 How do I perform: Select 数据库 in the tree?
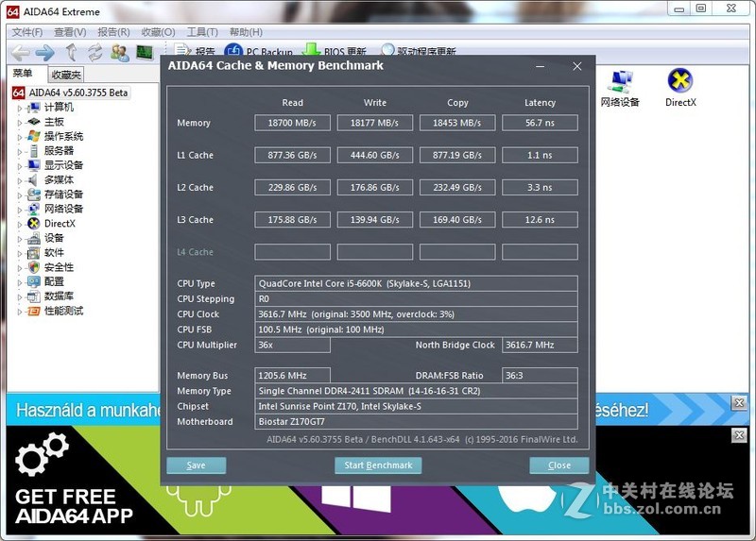coord(59,296)
